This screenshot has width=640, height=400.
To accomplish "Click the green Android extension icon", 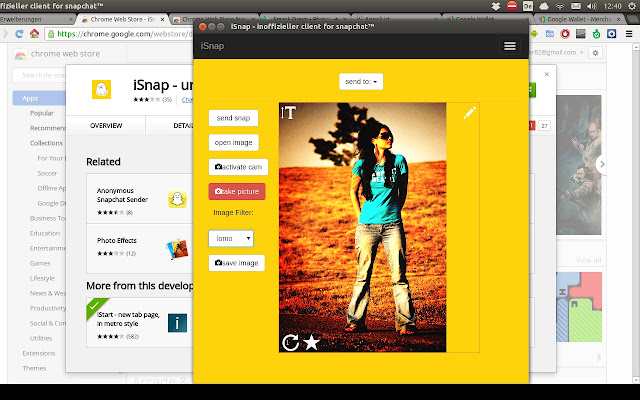I will tap(534, 34).
